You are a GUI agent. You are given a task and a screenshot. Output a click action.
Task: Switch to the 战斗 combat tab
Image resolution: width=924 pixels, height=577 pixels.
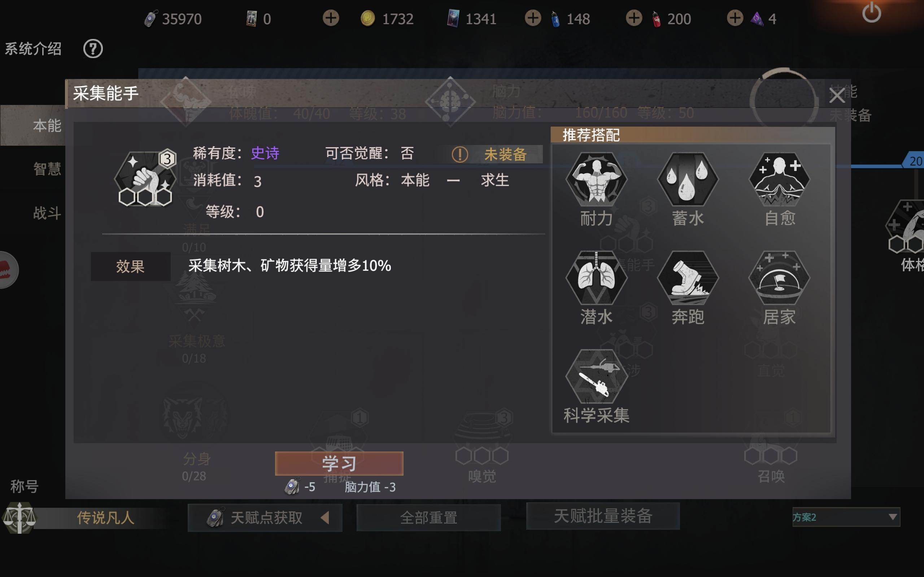[x=47, y=212]
